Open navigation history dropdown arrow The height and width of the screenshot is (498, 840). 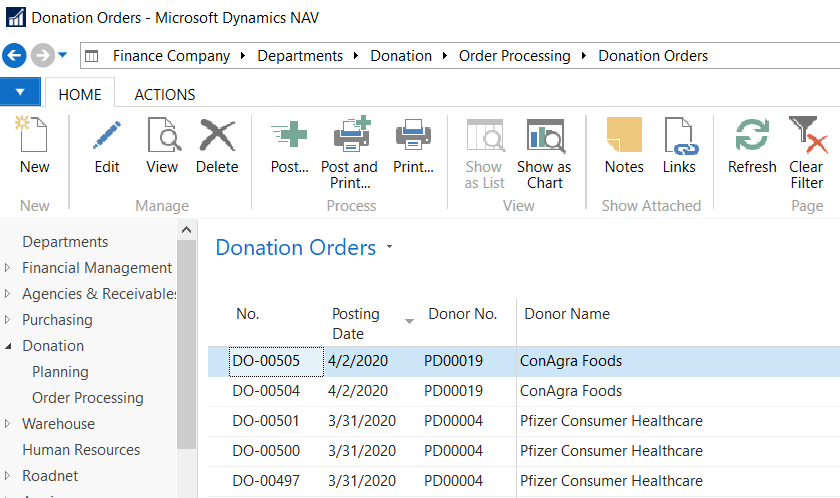click(x=63, y=55)
